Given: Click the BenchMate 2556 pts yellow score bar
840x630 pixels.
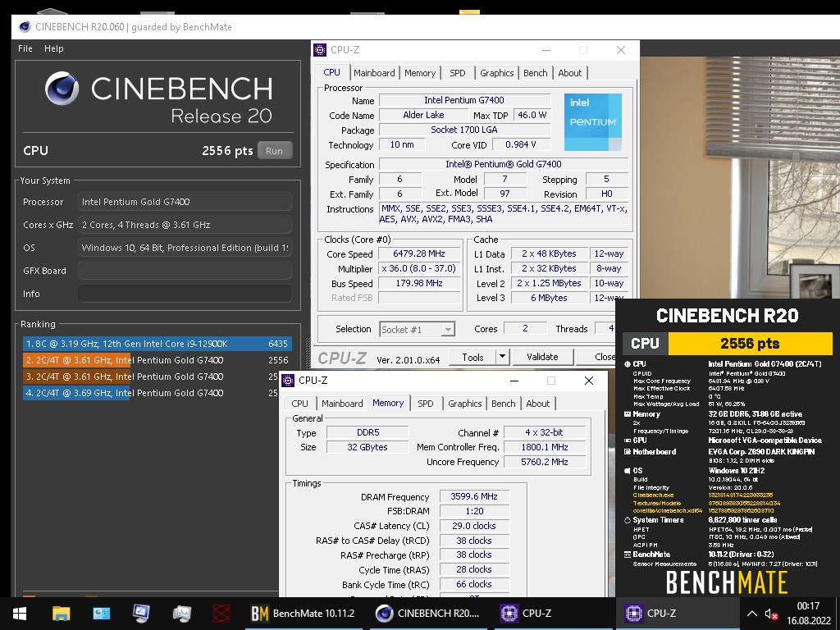Looking at the screenshot, I should pos(750,344).
